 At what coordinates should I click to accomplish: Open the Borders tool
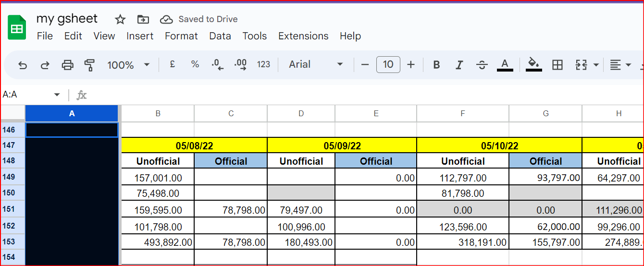pos(557,65)
